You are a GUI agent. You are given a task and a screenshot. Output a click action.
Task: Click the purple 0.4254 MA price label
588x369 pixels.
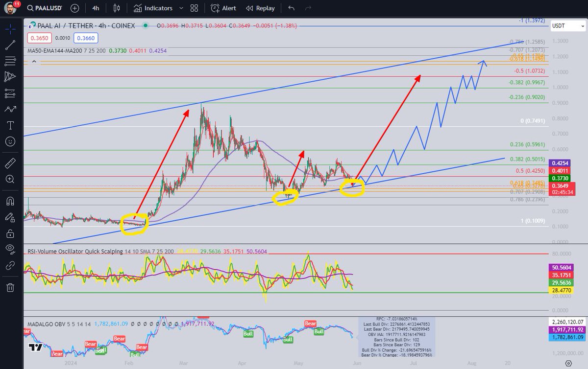(559, 163)
